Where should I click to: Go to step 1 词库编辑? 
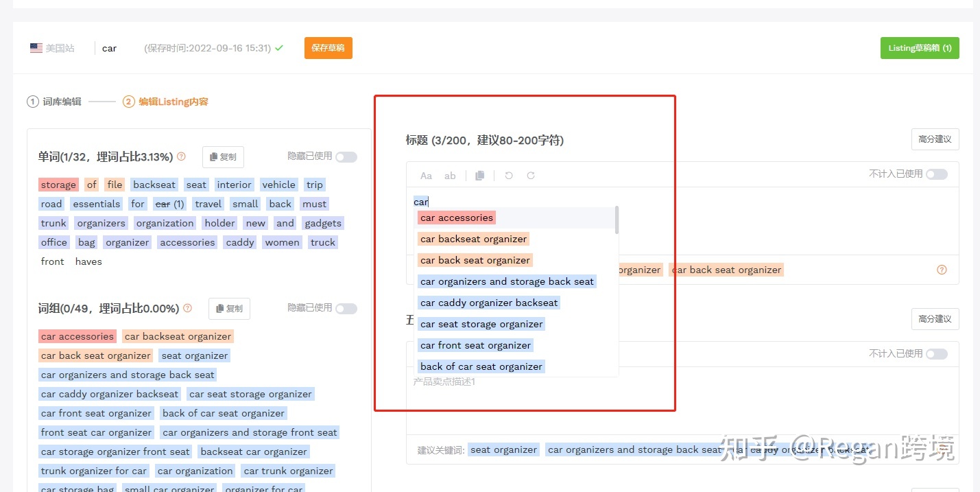point(54,102)
